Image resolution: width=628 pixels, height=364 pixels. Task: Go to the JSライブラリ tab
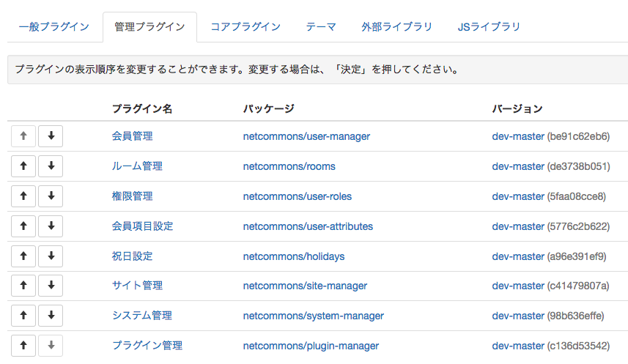(x=489, y=27)
